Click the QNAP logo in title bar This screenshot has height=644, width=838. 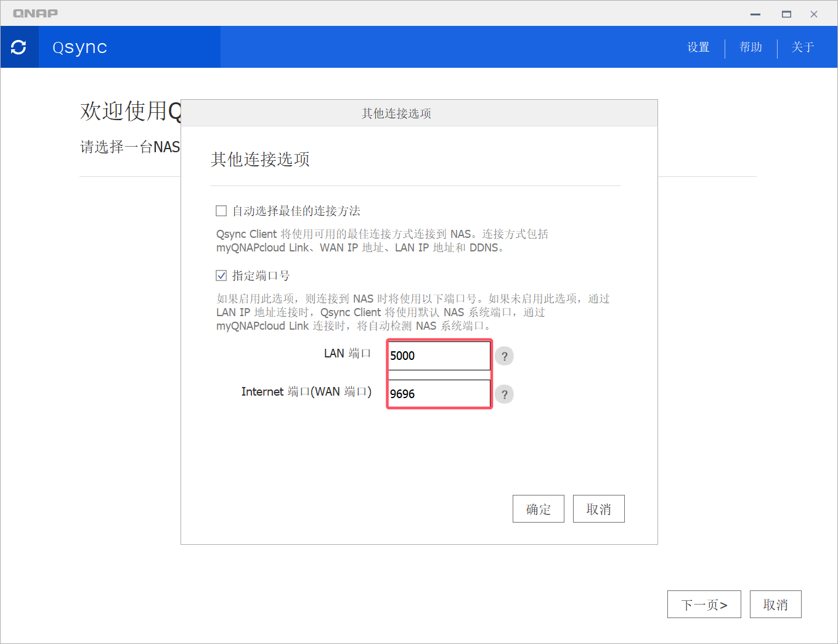(x=35, y=13)
